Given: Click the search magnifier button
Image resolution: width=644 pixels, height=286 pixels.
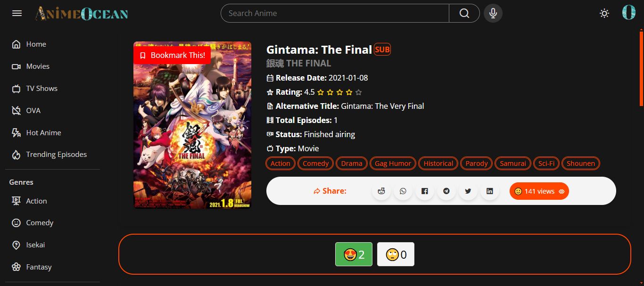Looking at the screenshot, I should point(464,13).
